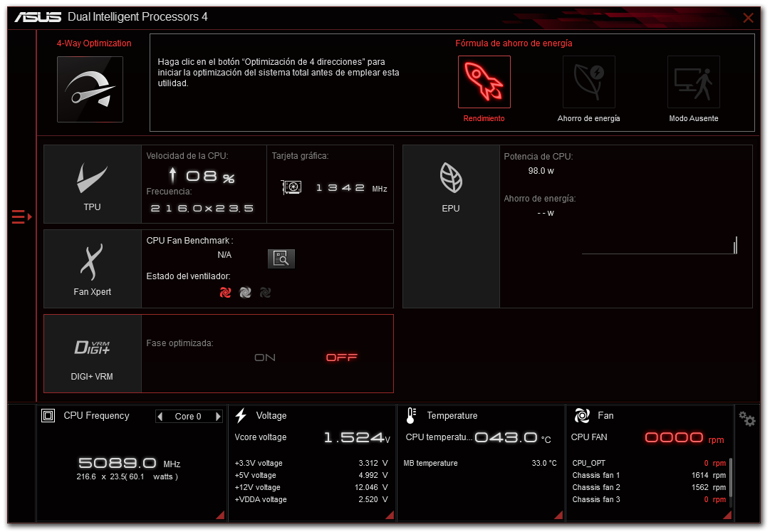This screenshot has width=770, height=532.
Task: Click the ASUS logo in title bar
Action: [x=38, y=17]
